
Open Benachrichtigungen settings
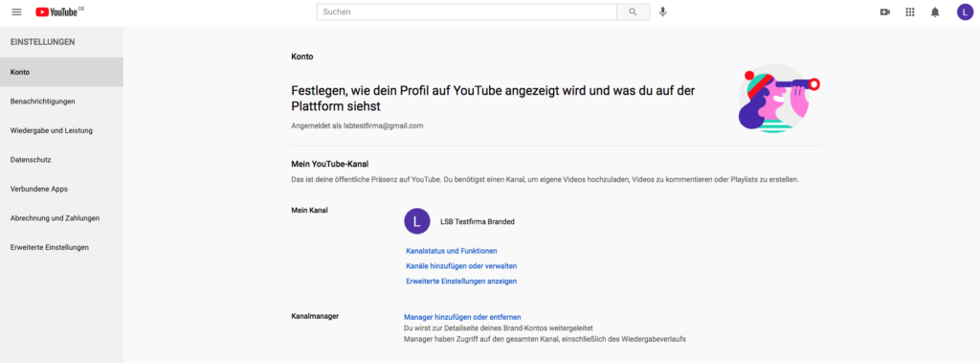61,101
